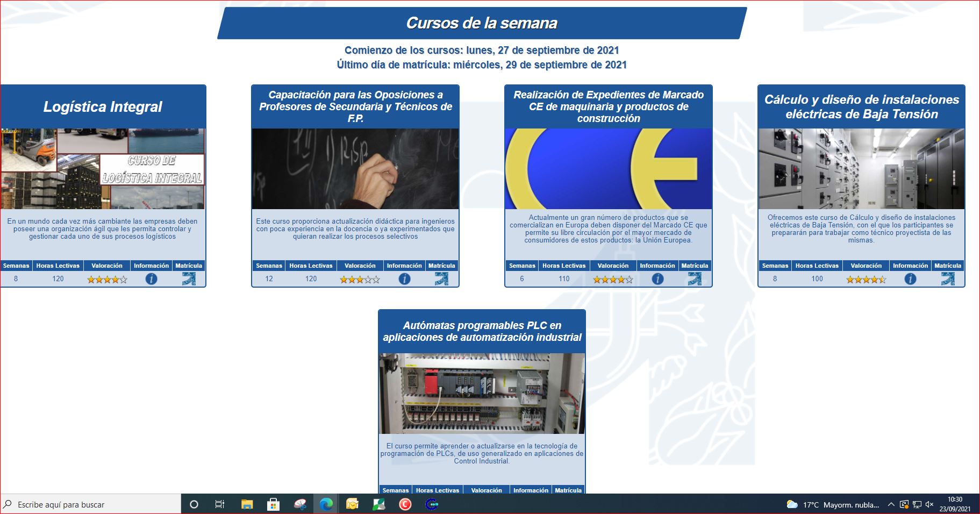
Task: Open information icon for Marcado CE course
Action: click(657, 279)
